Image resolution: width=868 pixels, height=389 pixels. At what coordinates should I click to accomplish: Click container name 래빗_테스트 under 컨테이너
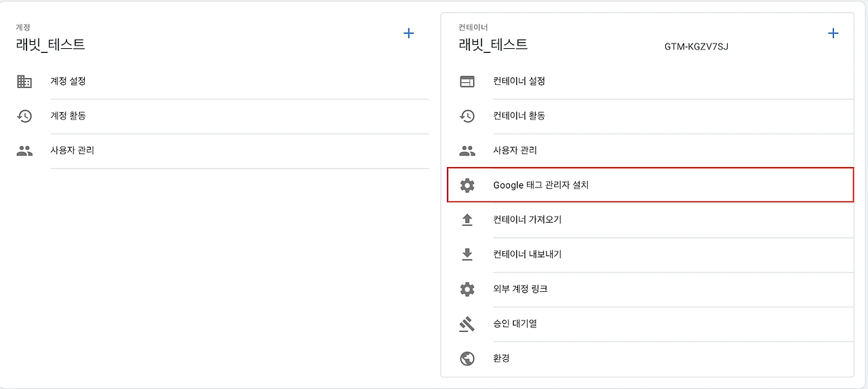point(493,45)
